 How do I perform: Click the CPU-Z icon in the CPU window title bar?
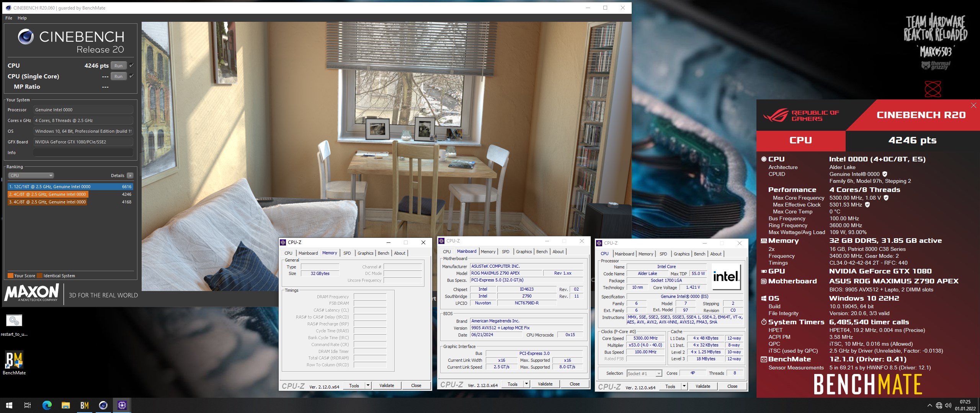click(x=599, y=243)
